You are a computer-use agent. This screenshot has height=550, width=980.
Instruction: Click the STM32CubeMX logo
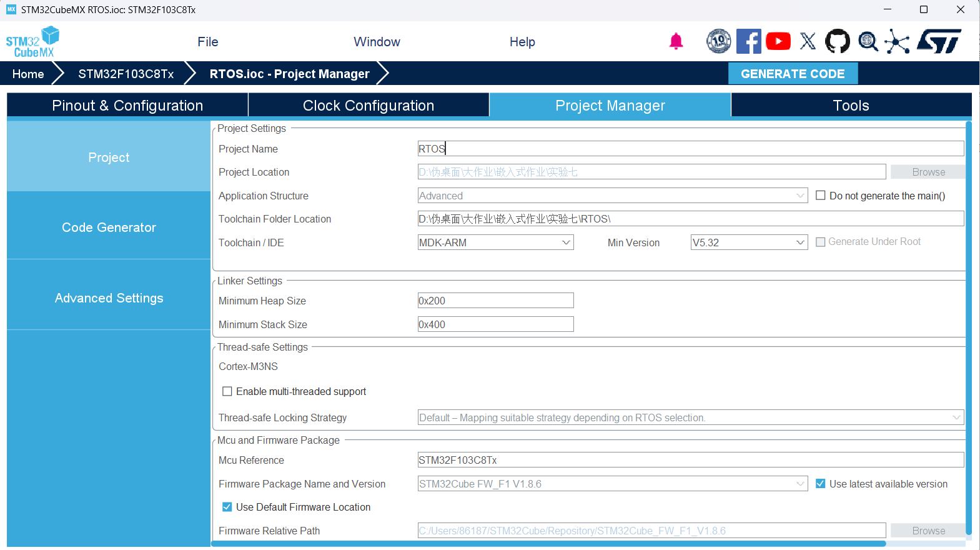coord(32,42)
